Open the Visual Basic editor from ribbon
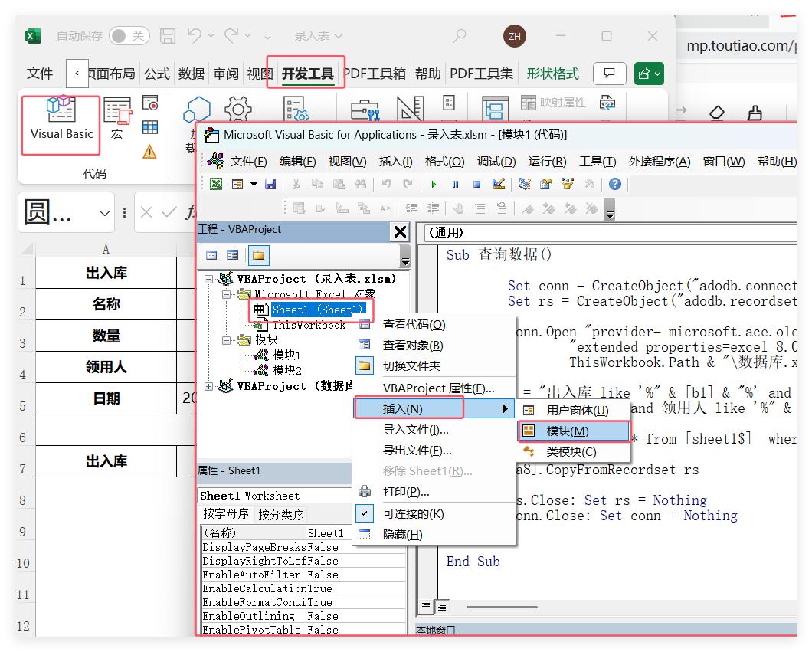 click(61, 119)
